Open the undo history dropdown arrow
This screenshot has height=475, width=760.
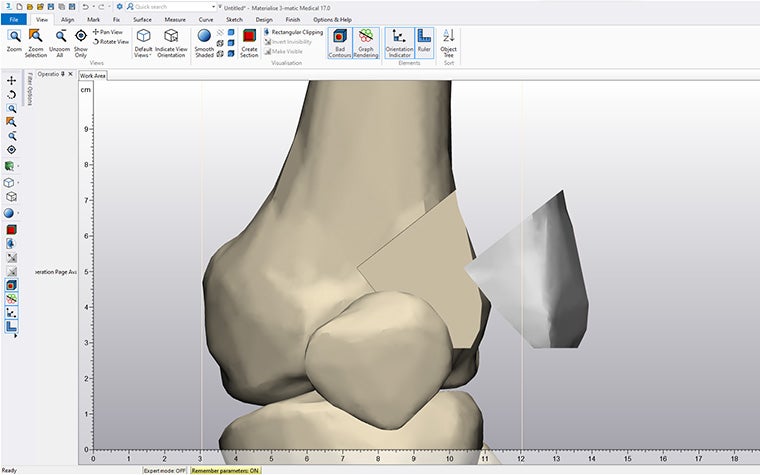pos(93,7)
